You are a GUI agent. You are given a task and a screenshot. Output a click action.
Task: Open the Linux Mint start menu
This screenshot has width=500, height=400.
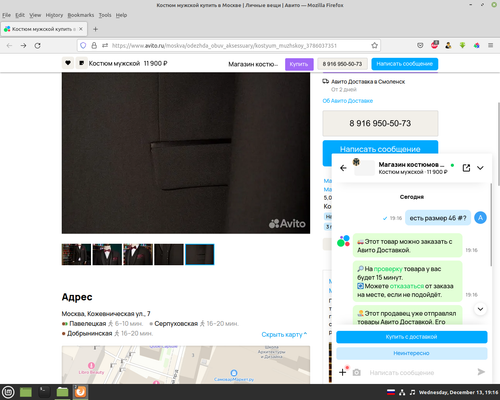click(x=8, y=392)
